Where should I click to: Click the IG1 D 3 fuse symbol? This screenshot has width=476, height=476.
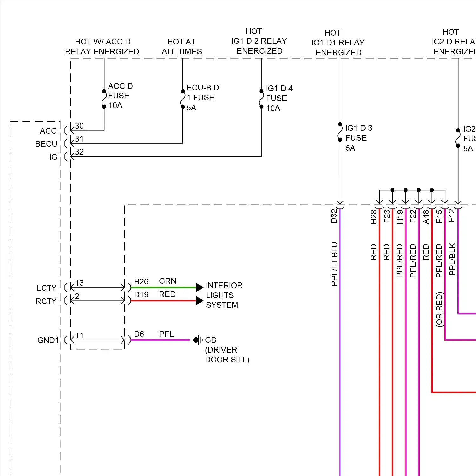340,132
